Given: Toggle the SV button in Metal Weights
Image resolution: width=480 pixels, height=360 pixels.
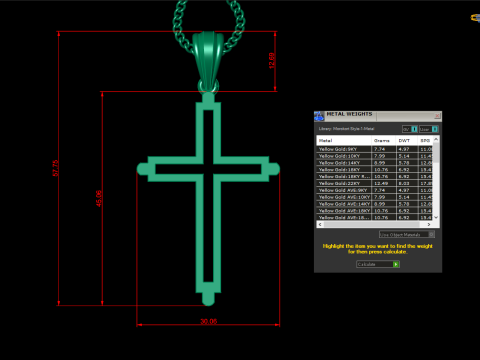Looking at the screenshot, I should point(410,129).
